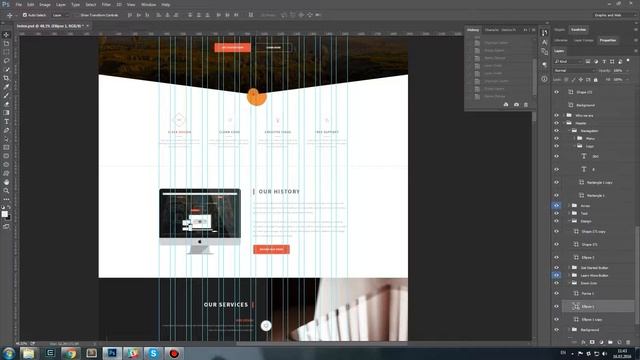Click the layer Opacity value field
The height and width of the screenshot is (360, 640).
[618, 71]
